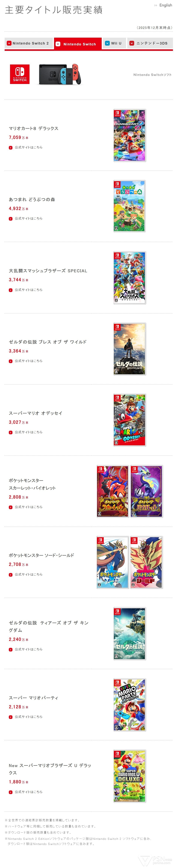174x868 pixels.
Task: Click the red arrow icon under ポケットモンスター ソード・シールド
Action: (10, 575)
